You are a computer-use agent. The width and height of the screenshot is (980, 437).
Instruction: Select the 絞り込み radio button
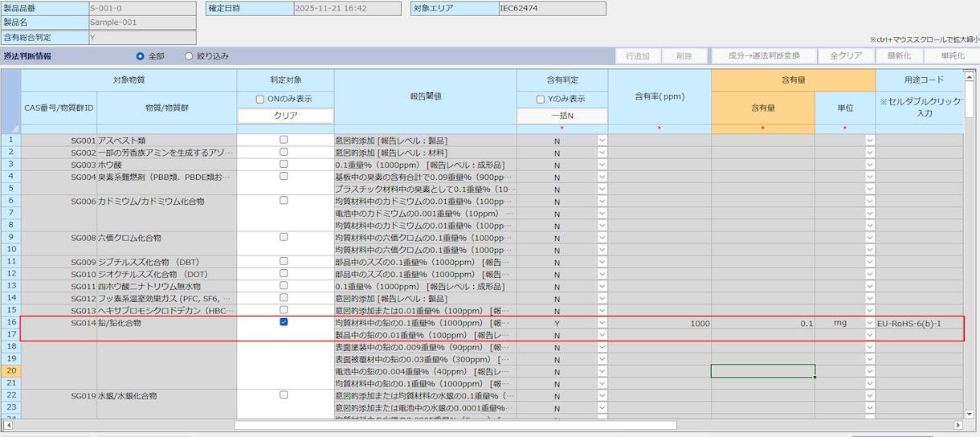[189, 56]
